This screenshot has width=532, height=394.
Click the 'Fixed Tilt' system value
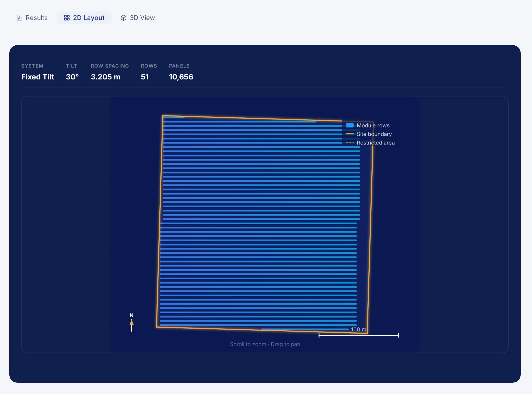[x=38, y=77]
